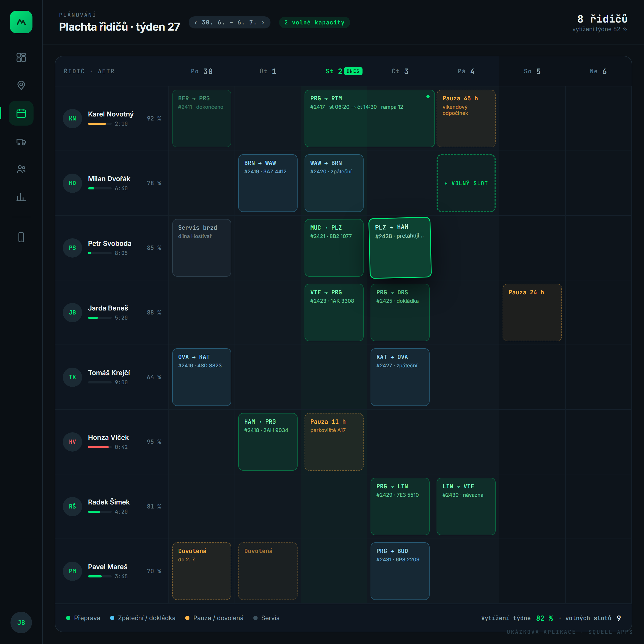Viewport: 644px width, 644px height.
Task: Open Tuesday's Dovolená card for Pavel Mareš
Action: coord(268,571)
